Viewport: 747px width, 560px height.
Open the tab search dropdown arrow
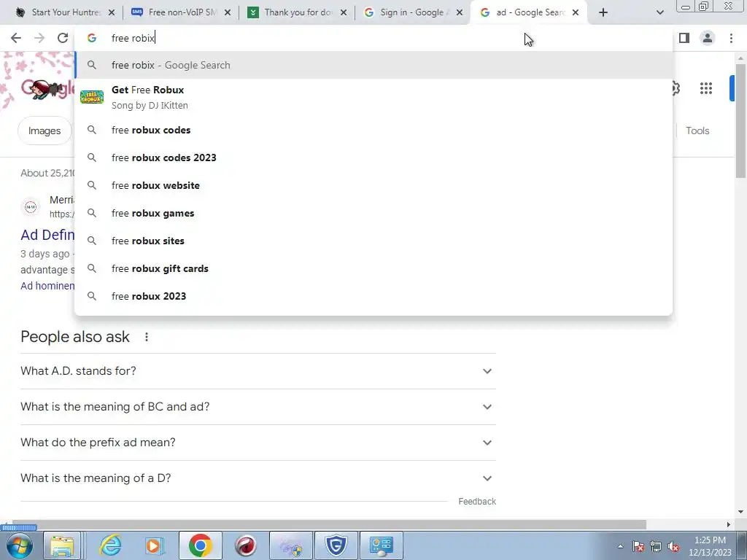click(x=659, y=12)
